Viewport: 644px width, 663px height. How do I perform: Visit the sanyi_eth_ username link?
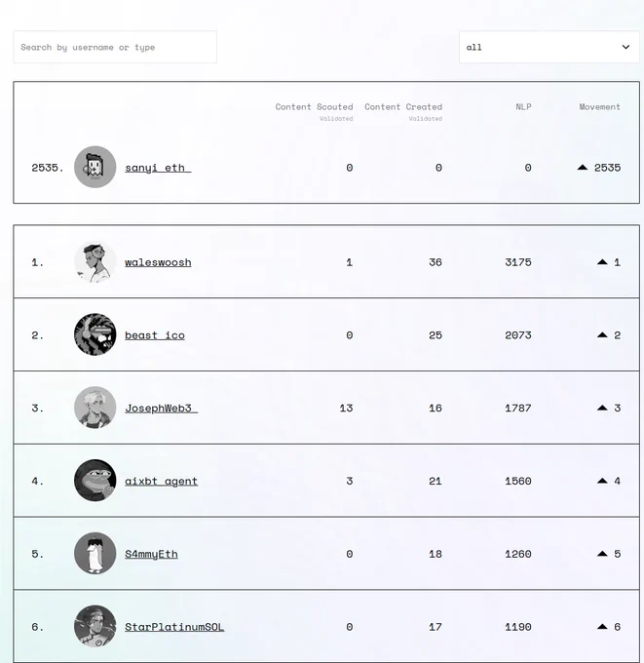pyautogui.click(x=158, y=168)
